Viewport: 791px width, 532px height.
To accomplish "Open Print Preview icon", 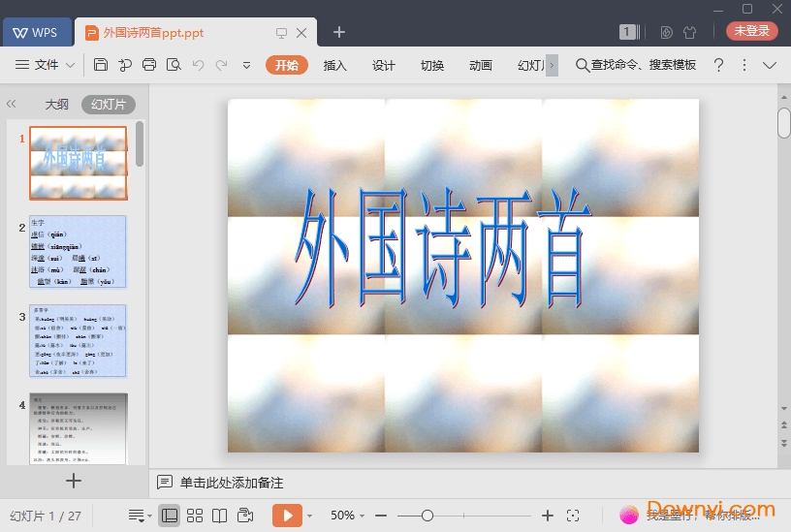I will click(x=174, y=65).
